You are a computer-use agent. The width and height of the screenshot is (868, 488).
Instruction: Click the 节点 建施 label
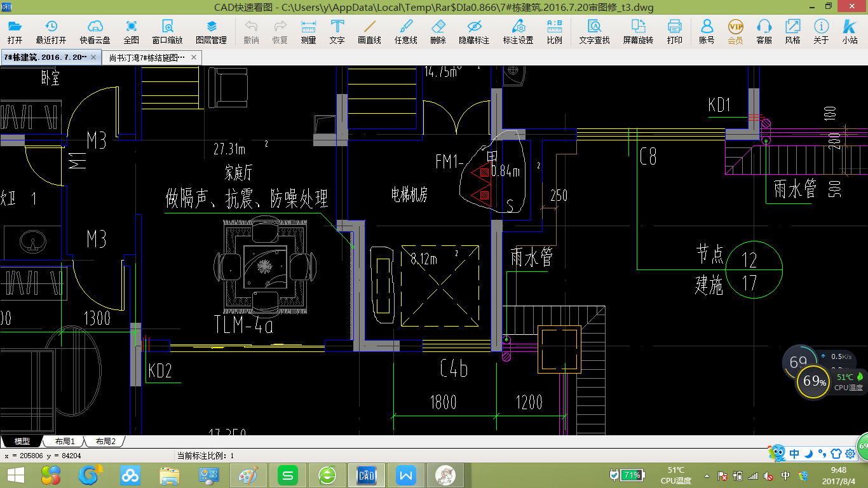coord(709,271)
